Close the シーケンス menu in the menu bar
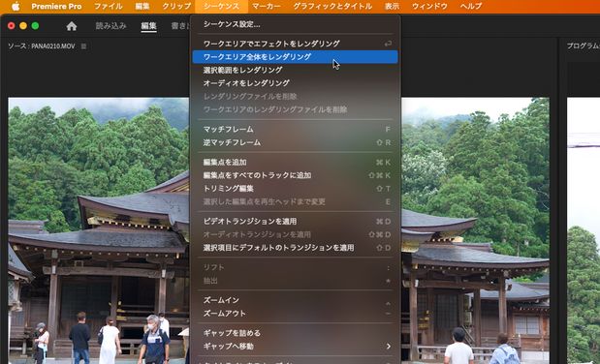Image resolution: width=600 pixels, height=364 pixels. click(221, 7)
